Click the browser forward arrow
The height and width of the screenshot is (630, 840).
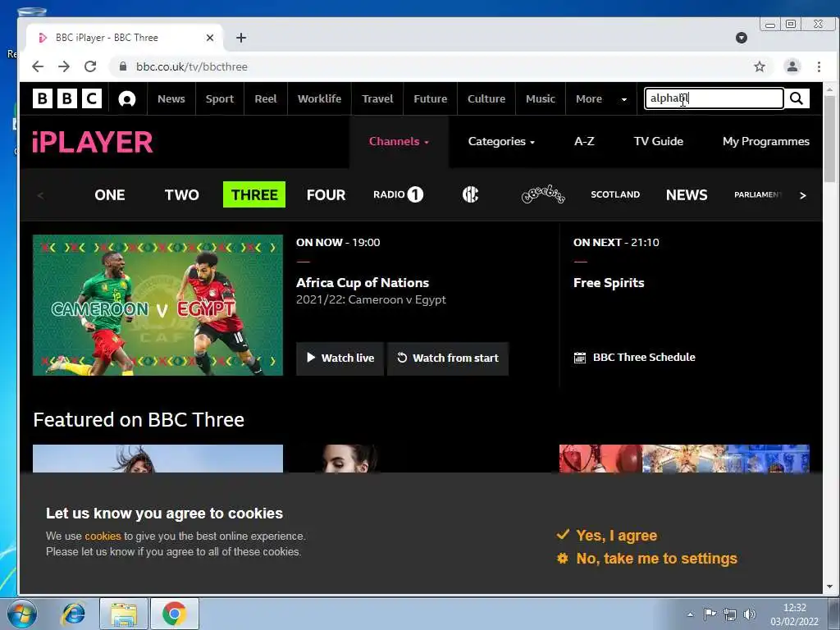pyautogui.click(x=64, y=66)
